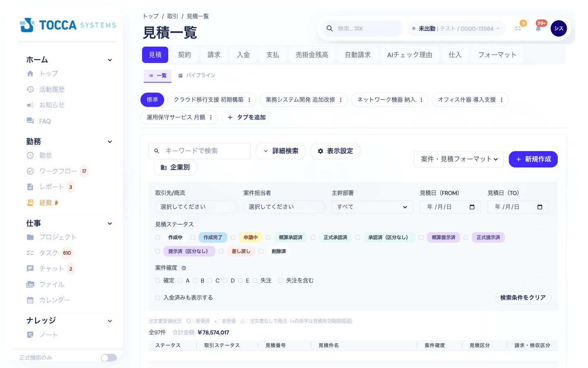
Task: Collapse the 勤務 sidebar section
Action: pos(110,142)
